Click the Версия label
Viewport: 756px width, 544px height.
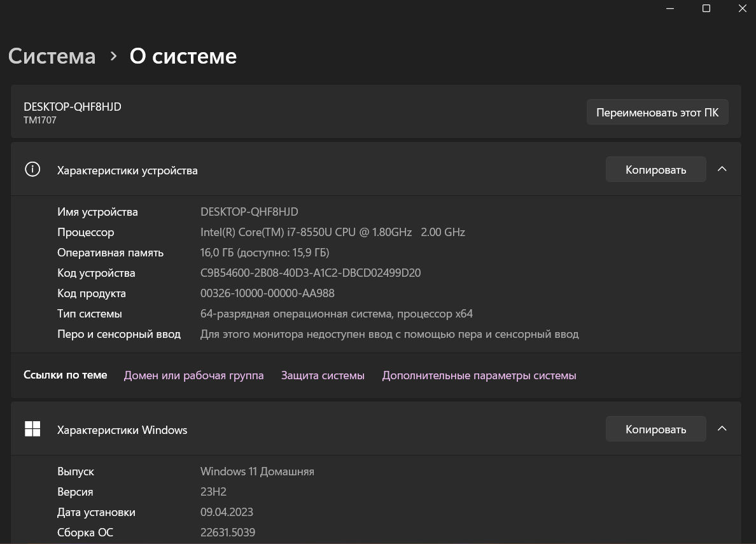pos(75,492)
